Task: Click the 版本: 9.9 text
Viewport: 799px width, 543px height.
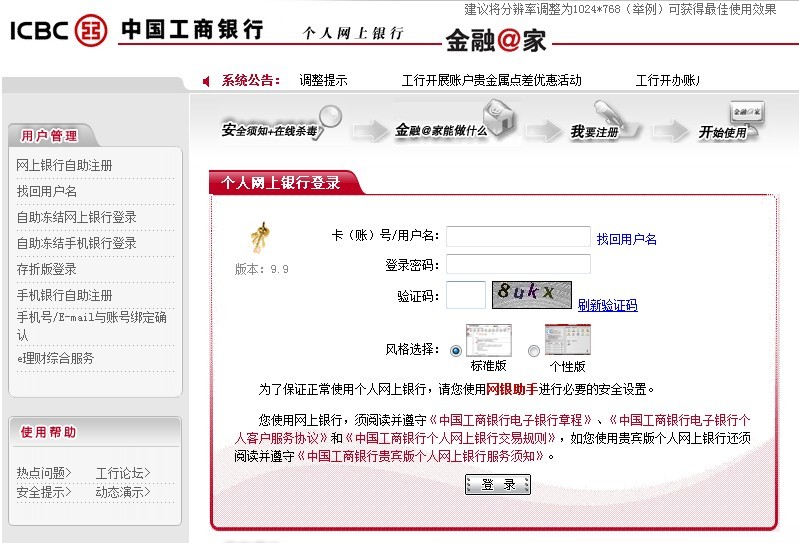Action: coord(261,269)
